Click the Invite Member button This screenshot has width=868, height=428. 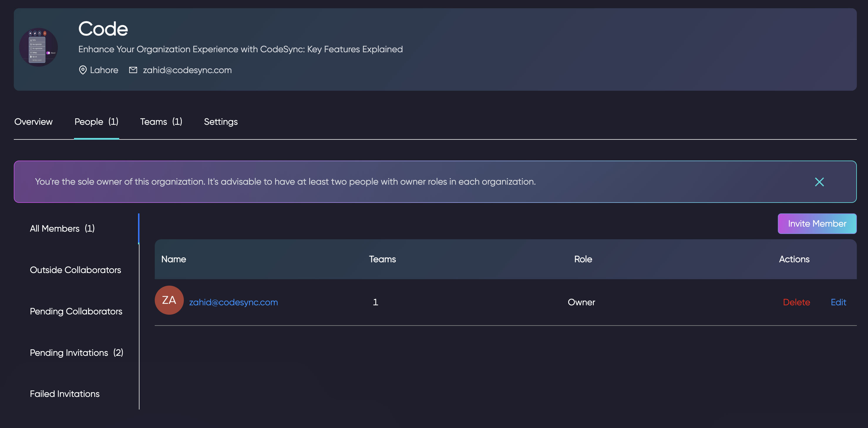[817, 224]
